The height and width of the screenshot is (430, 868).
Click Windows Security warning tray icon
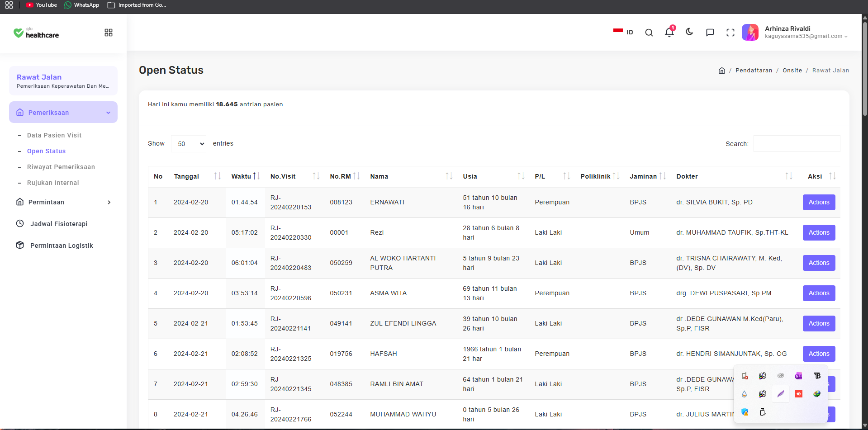[x=745, y=412]
